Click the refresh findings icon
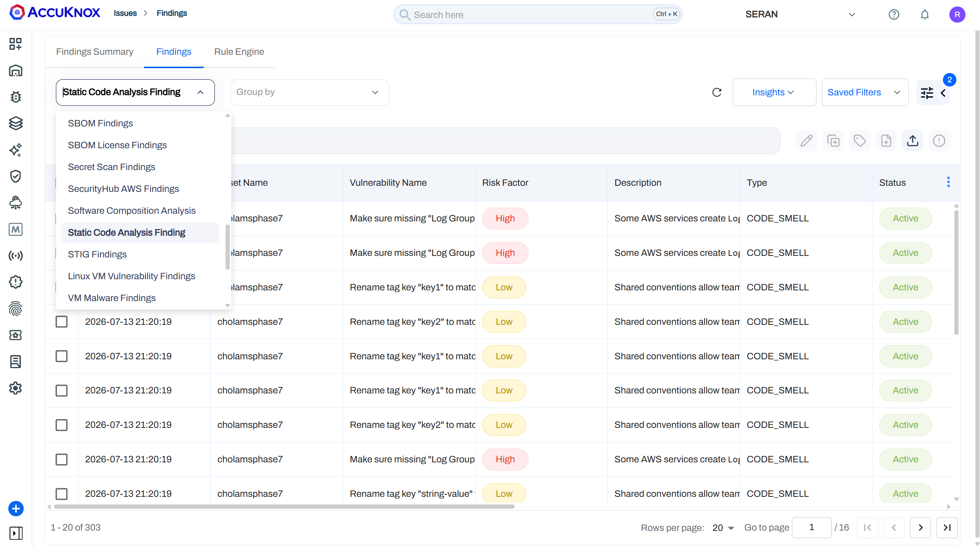The height and width of the screenshot is (547, 980). click(717, 92)
